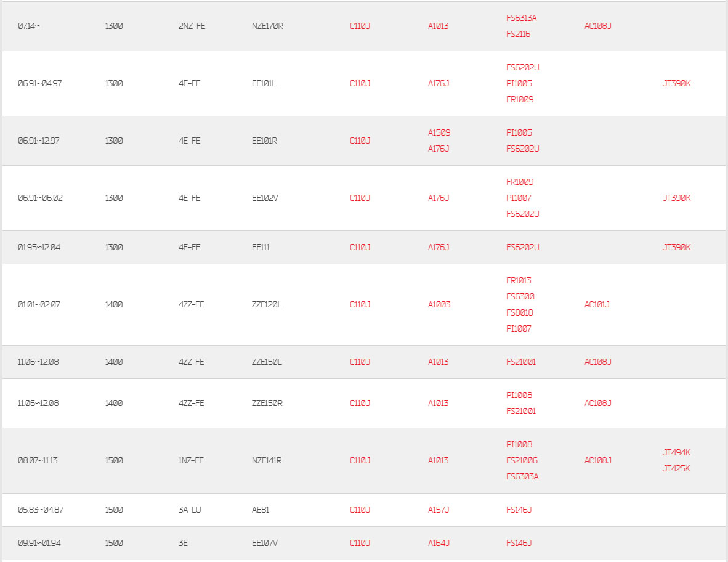Click A164J in the EE107V row
Viewport: 728px width, 562px height.
[x=439, y=543]
